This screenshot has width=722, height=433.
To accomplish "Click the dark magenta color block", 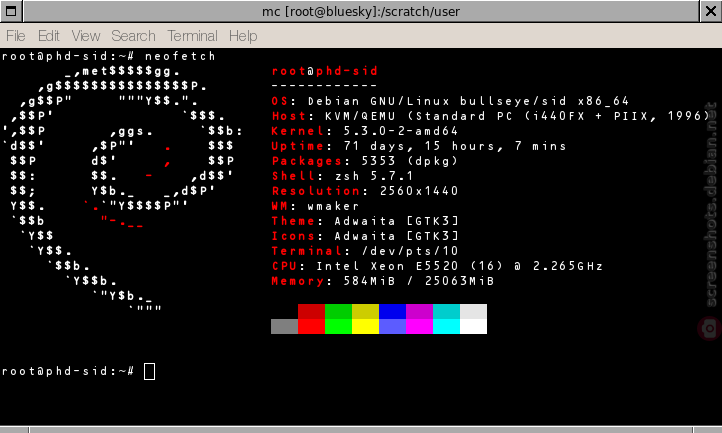I will coord(419,311).
